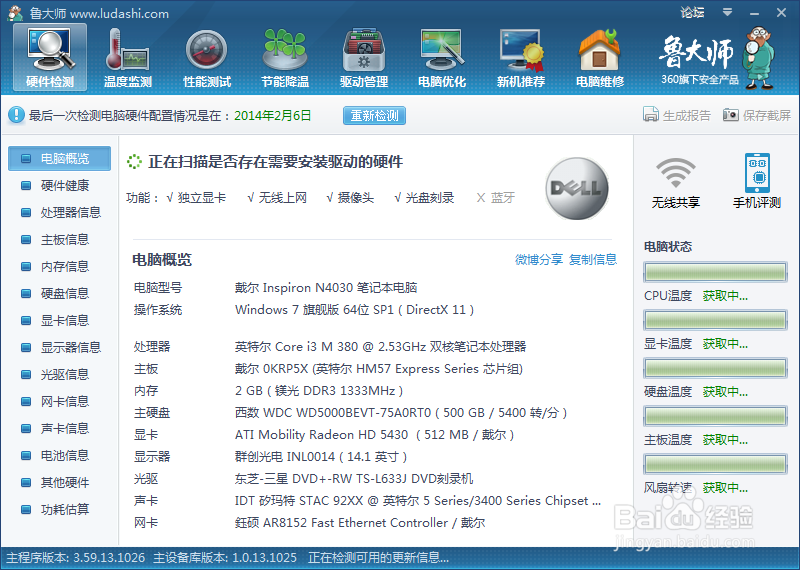Click the 西数 WDC WD5000BEVT hard disk text
The image size is (800, 570).
click(401, 413)
